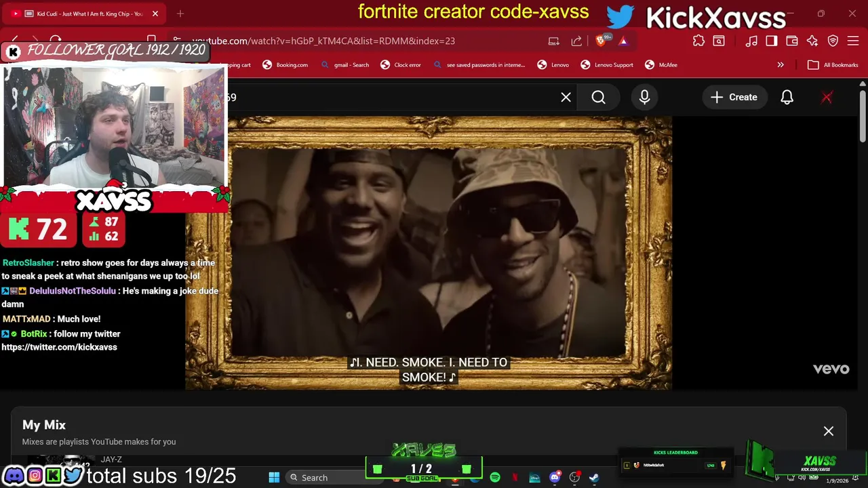Open the All Bookmarks folder
The height and width of the screenshot is (488, 868).
[x=833, y=65]
